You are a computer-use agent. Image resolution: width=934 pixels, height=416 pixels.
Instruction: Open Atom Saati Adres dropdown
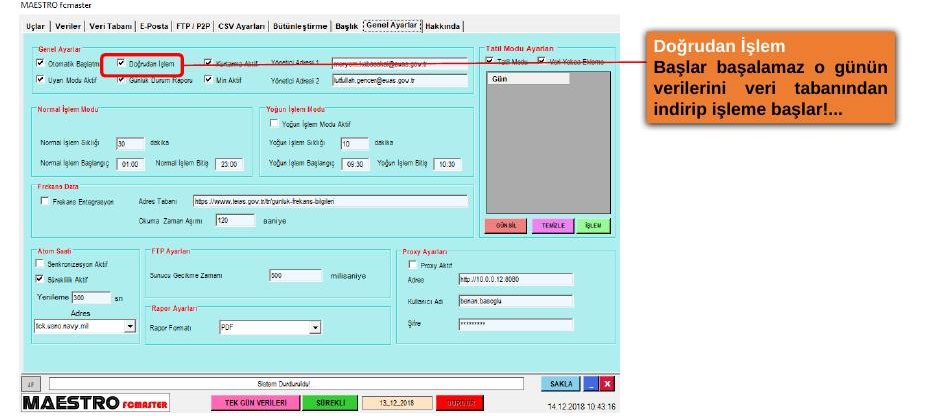[x=130, y=326]
